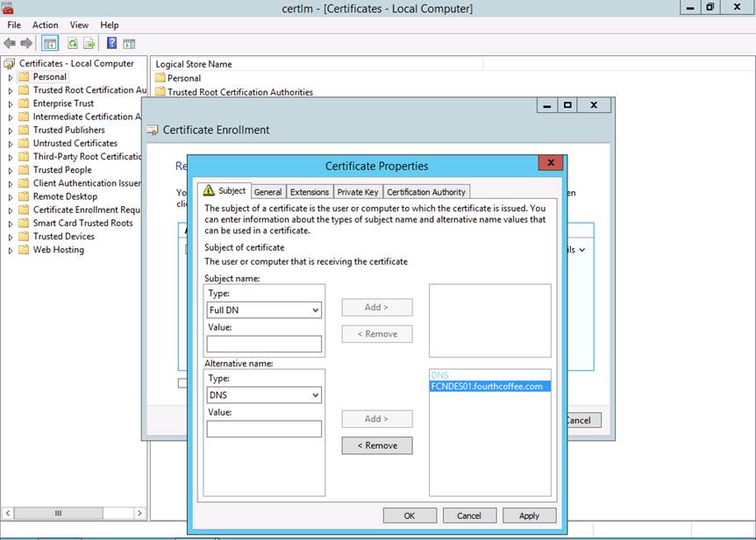This screenshot has width=756, height=540.
Task: Toggle the Show/Hide Console Tree icon
Action: (50, 43)
